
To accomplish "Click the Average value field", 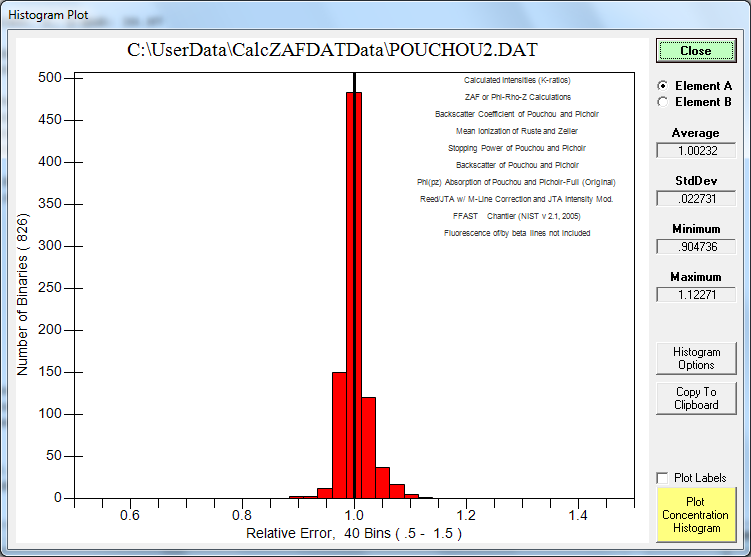I will click(x=696, y=151).
